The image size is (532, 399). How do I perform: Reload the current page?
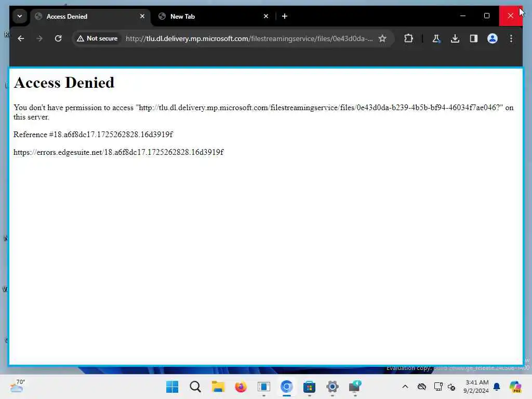(x=58, y=38)
